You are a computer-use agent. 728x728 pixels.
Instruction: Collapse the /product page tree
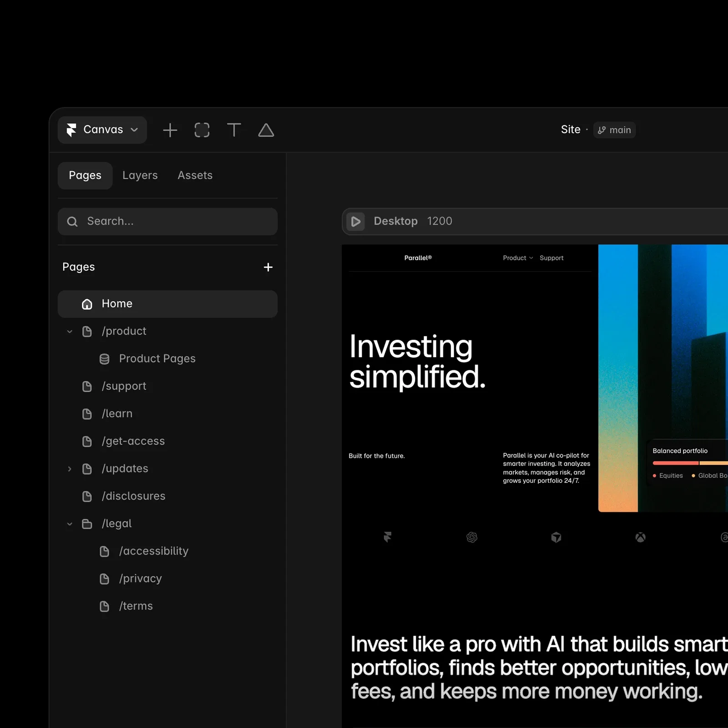(x=70, y=332)
